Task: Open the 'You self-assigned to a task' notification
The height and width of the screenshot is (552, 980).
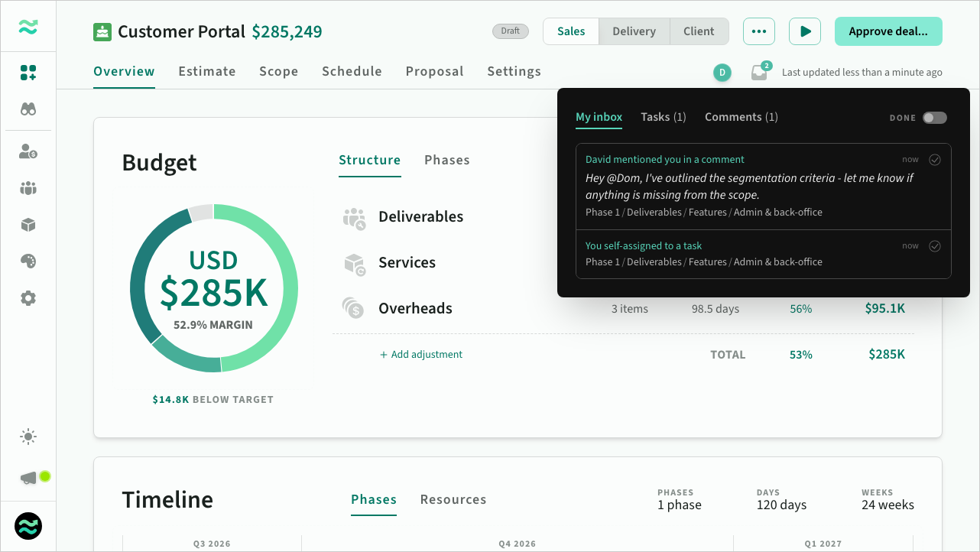Action: click(x=764, y=255)
